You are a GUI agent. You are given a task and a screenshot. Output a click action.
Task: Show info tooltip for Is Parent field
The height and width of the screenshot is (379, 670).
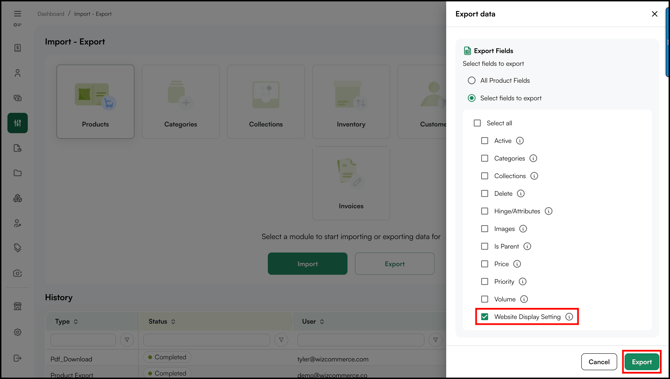click(x=527, y=247)
